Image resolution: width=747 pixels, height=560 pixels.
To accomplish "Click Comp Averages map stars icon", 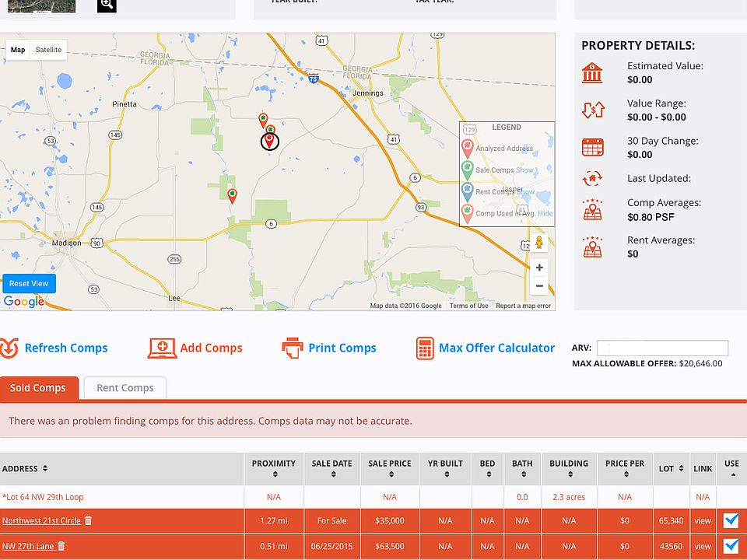I will [x=592, y=209].
